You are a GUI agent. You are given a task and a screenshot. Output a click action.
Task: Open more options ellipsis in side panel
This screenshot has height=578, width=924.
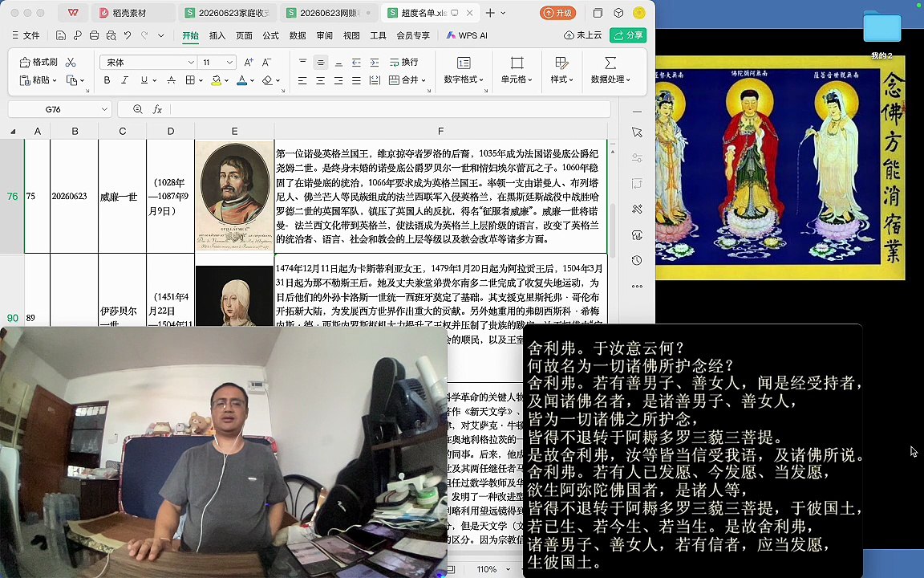637,287
